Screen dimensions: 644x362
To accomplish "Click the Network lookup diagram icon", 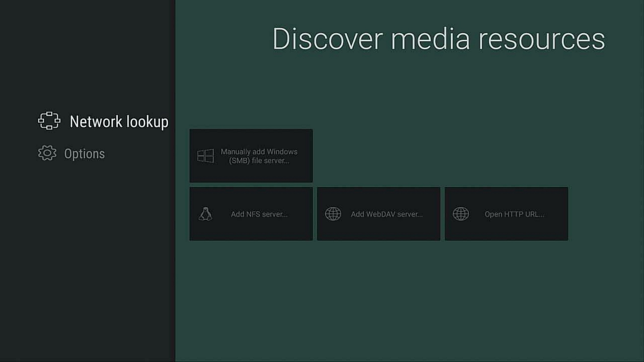I will (49, 121).
